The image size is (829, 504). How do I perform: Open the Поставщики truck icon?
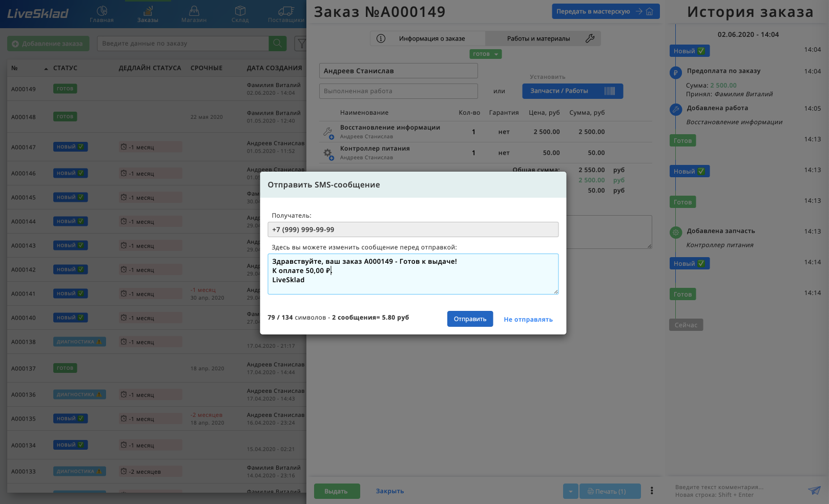point(286,10)
